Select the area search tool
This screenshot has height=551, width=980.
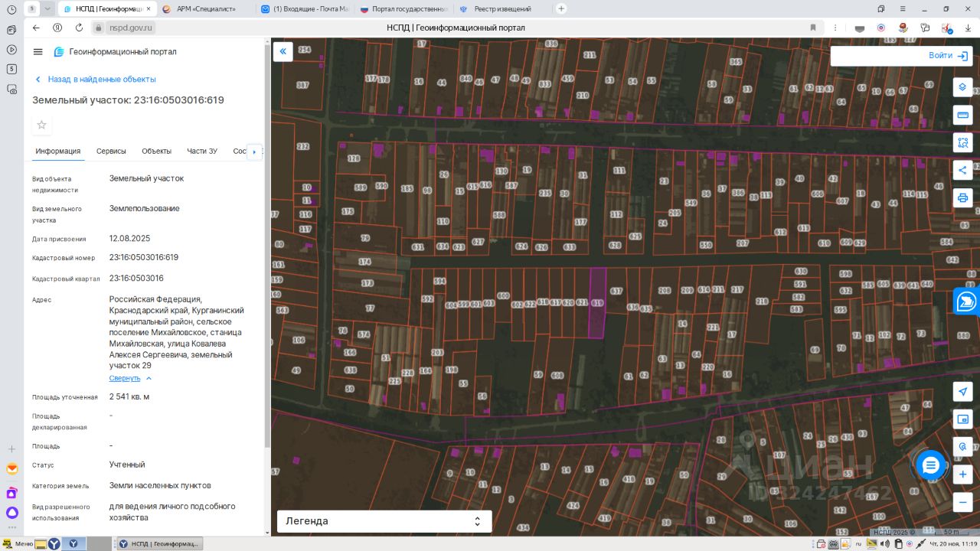coord(962,142)
